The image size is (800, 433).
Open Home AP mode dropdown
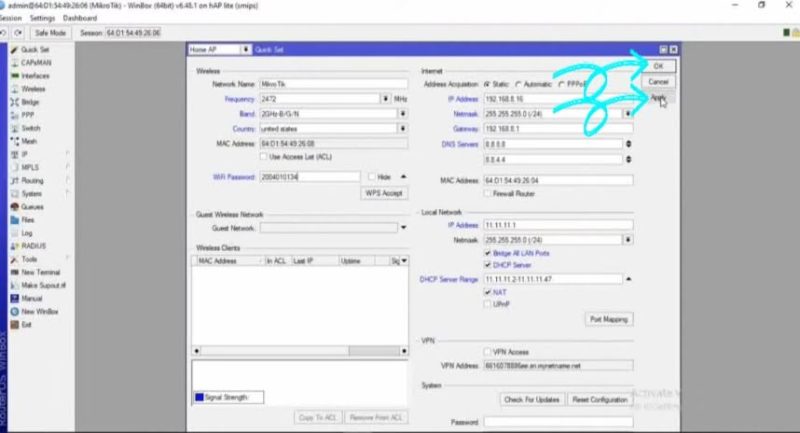[245, 49]
